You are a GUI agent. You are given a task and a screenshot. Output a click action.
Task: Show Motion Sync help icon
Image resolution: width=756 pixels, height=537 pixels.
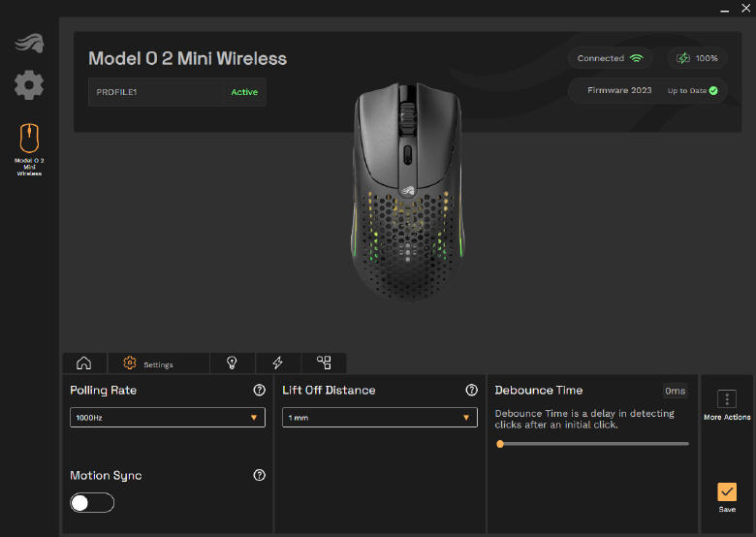click(260, 475)
